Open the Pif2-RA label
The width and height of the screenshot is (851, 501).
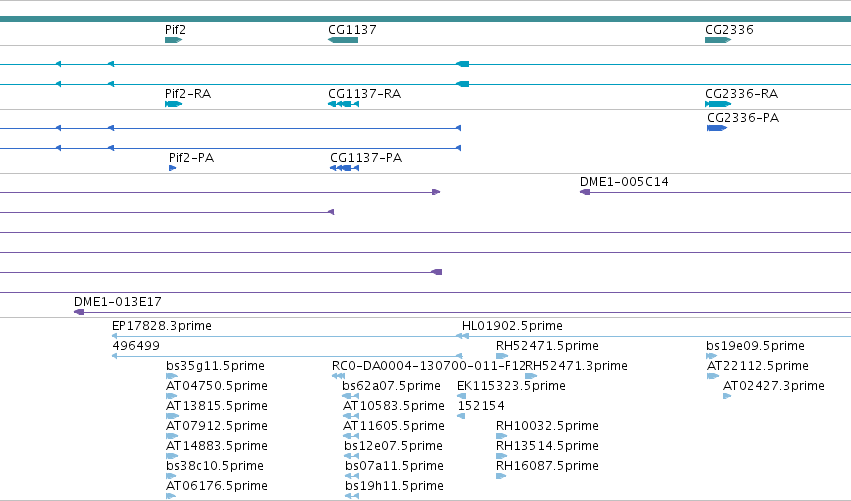188,94
